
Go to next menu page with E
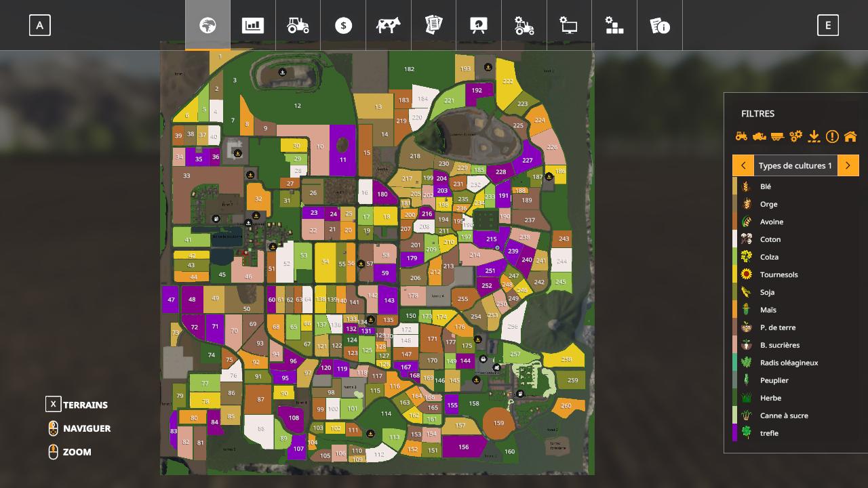(828, 26)
